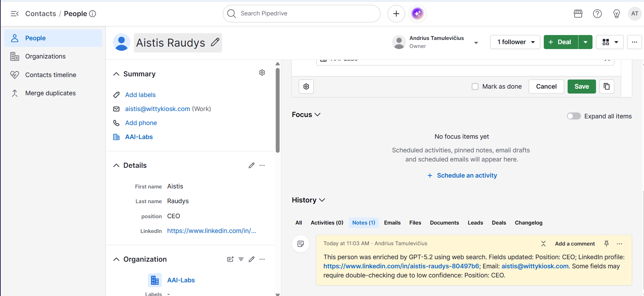Pin the note with pushpin icon
Viewport: 644px width, 296px height.
pyautogui.click(x=607, y=243)
